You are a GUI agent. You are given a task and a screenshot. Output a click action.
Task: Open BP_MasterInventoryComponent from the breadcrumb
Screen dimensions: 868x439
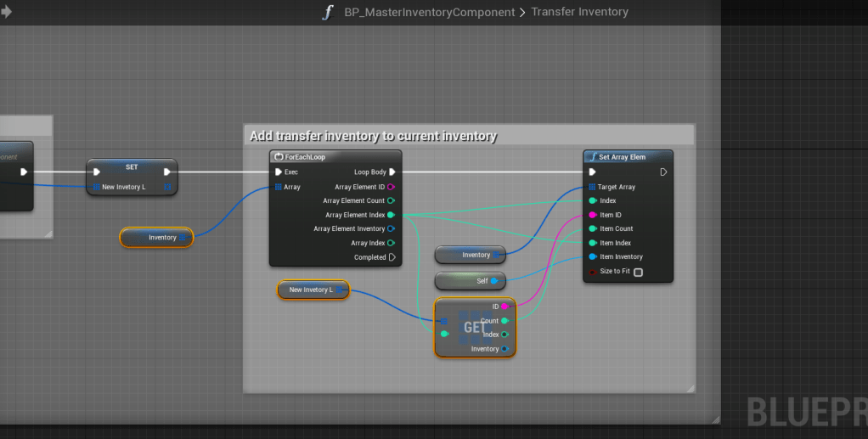[x=430, y=12]
